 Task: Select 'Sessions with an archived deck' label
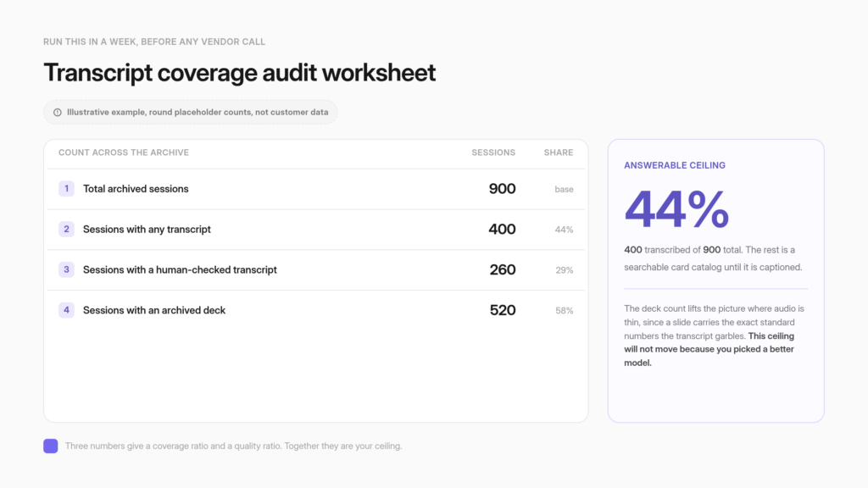pyautogui.click(x=154, y=310)
